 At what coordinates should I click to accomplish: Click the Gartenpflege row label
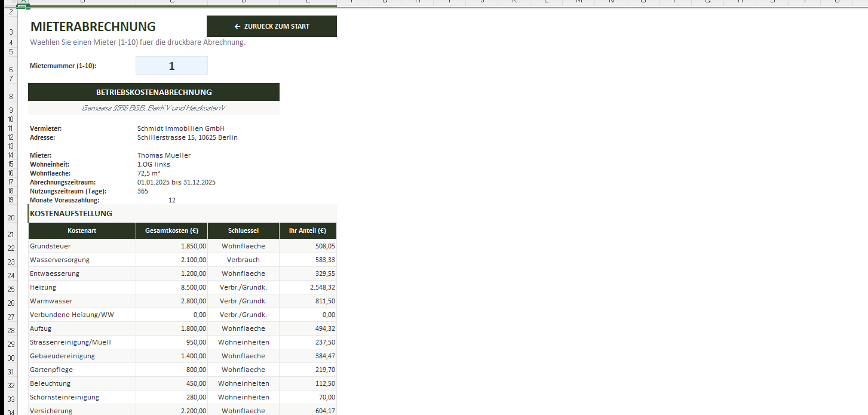pyautogui.click(x=50, y=369)
